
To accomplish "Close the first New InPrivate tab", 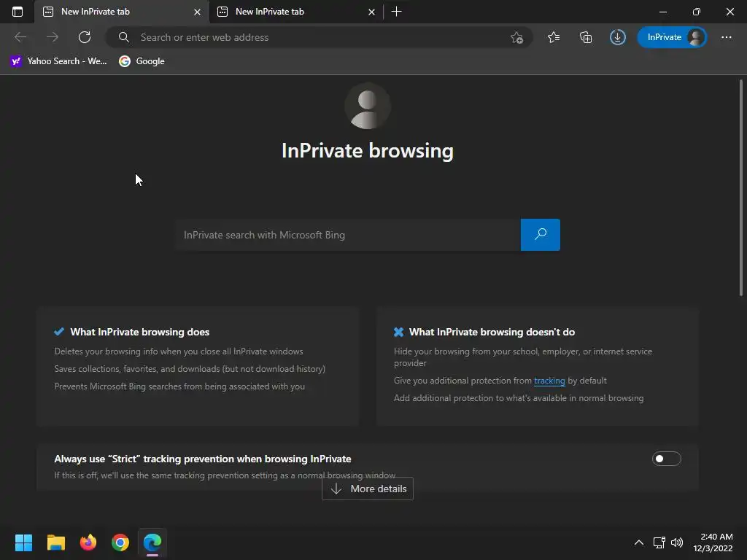I will click(x=197, y=12).
